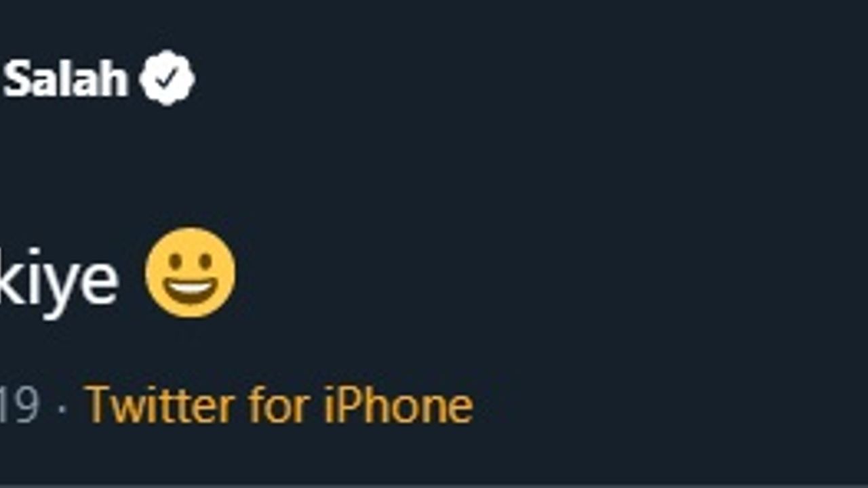
Task: Click the dot separator before Twitter for iPhone
Action: coord(62,409)
